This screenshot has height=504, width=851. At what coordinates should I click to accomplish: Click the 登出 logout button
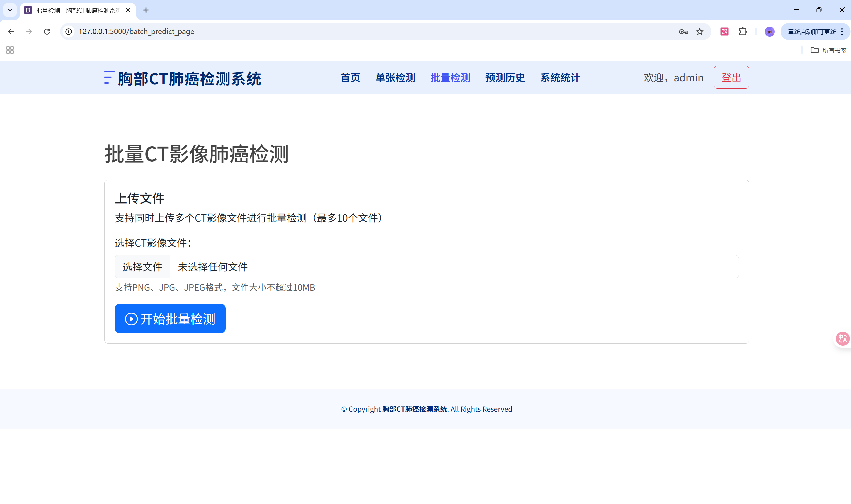[731, 77]
